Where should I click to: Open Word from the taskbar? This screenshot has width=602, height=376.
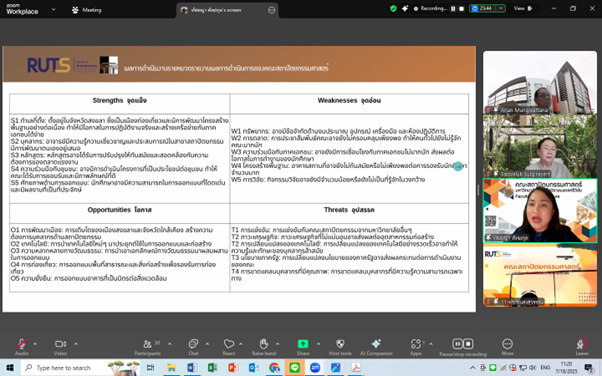(x=192, y=368)
